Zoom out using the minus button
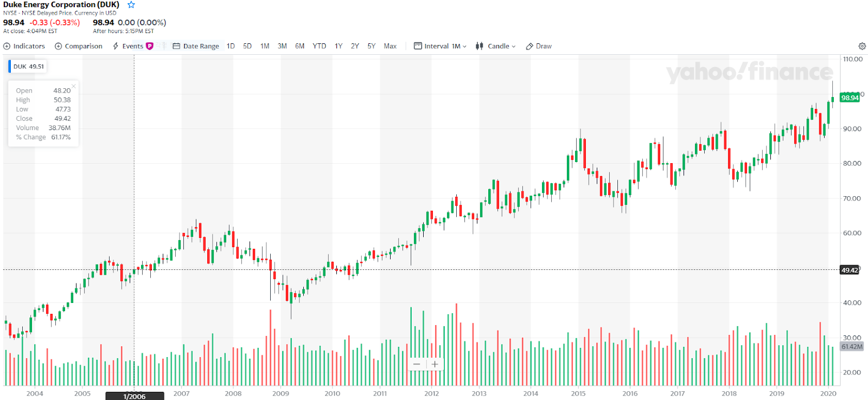 coord(417,364)
